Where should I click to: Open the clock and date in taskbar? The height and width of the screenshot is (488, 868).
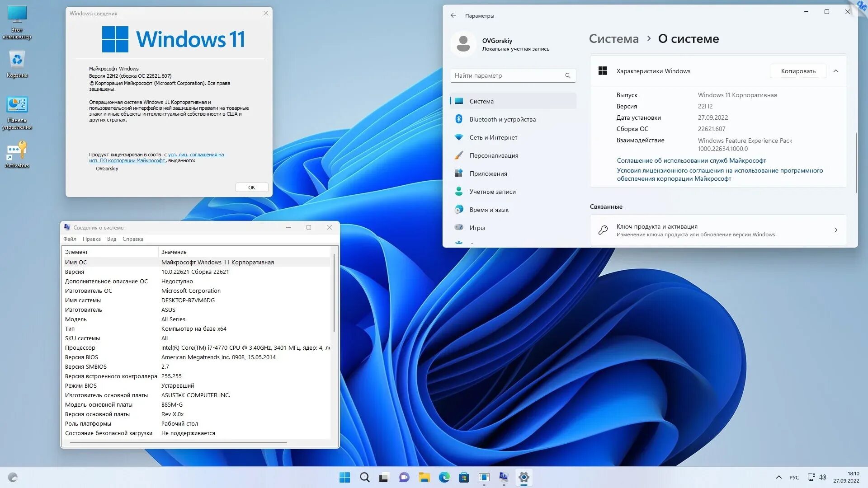coord(846,477)
